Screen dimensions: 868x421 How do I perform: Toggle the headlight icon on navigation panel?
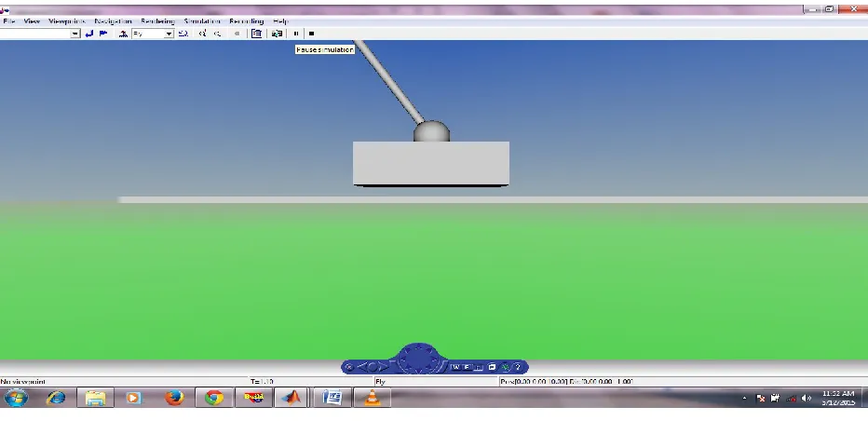(506, 367)
